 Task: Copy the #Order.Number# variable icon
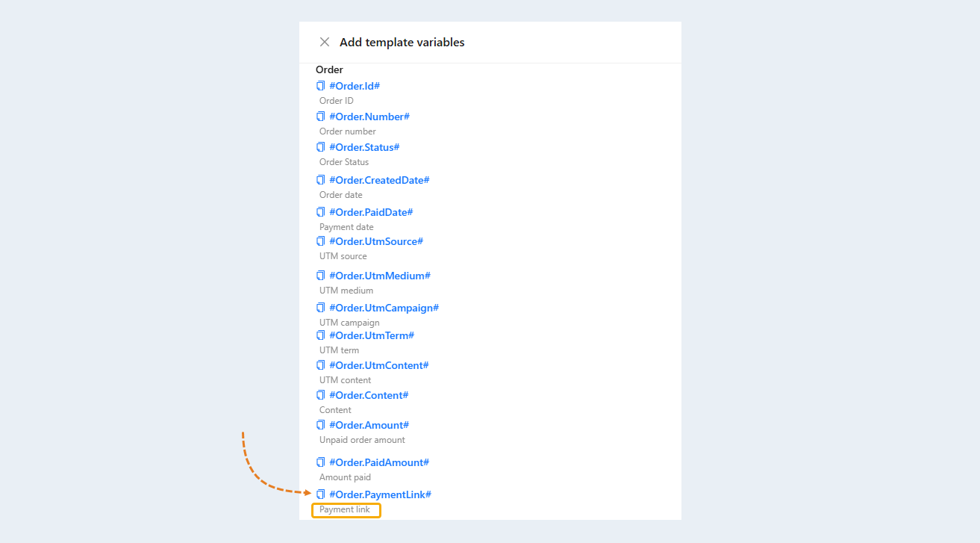coord(321,117)
